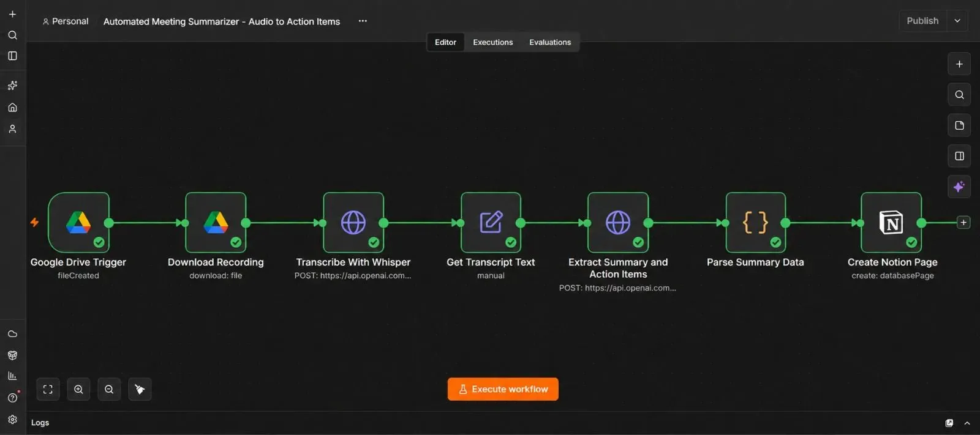980x435 pixels.
Task: Select the Create Notion Page node
Action: [x=891, y=222]
